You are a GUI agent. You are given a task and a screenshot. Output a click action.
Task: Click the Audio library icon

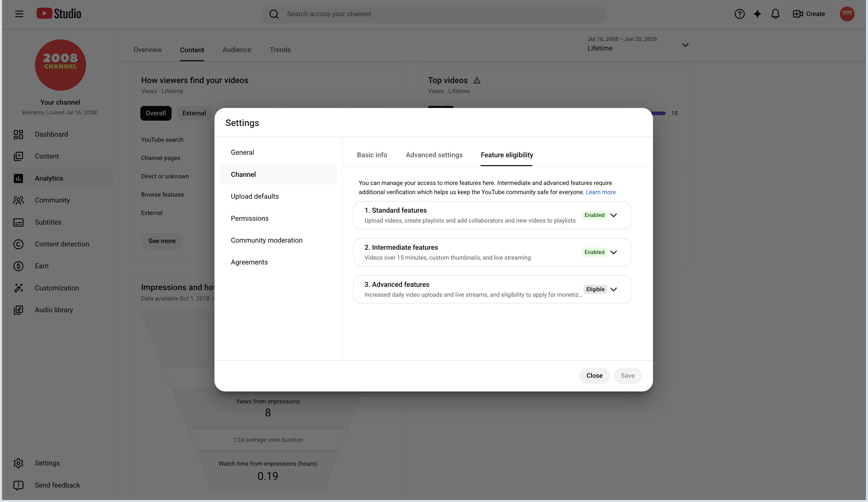tap(18, 310)
